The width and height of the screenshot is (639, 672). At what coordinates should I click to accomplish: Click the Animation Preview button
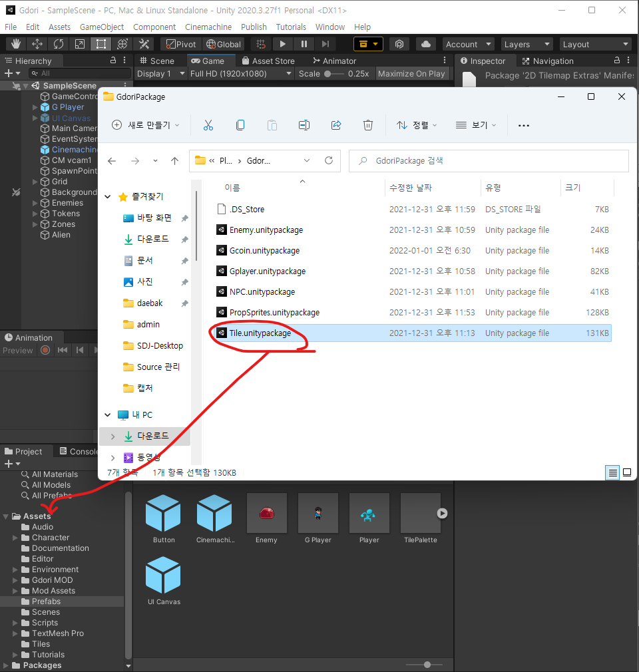(17, 350)
